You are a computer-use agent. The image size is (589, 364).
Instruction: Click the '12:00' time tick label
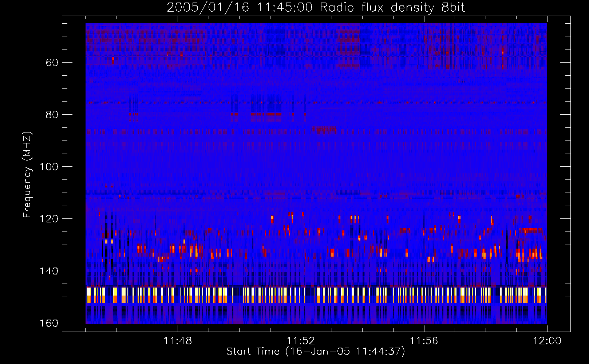547,341
